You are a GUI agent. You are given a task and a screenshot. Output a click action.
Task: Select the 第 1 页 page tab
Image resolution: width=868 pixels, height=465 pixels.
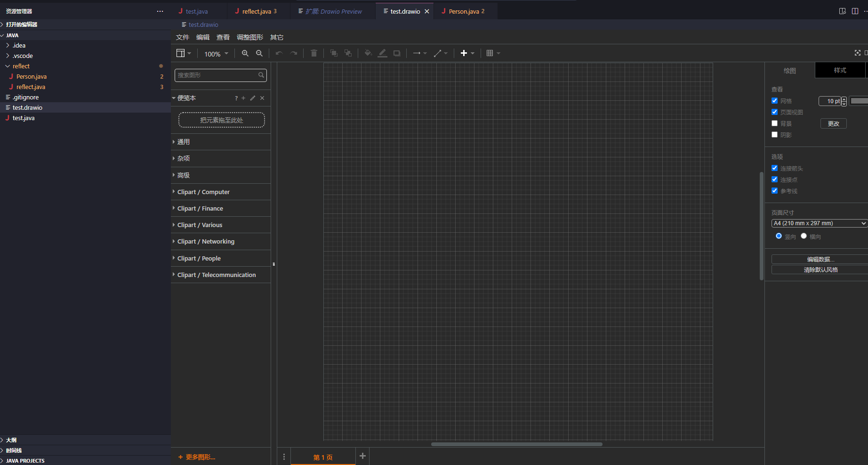323,457
